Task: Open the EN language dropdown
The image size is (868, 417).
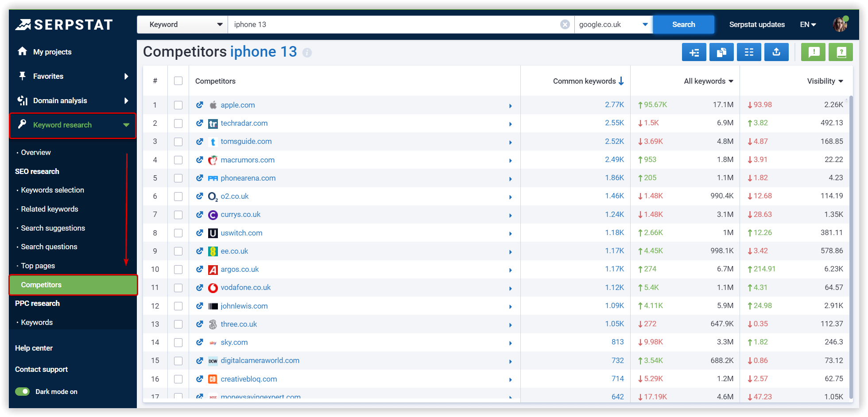Action: pyautogui.click(x=808, y=24)
